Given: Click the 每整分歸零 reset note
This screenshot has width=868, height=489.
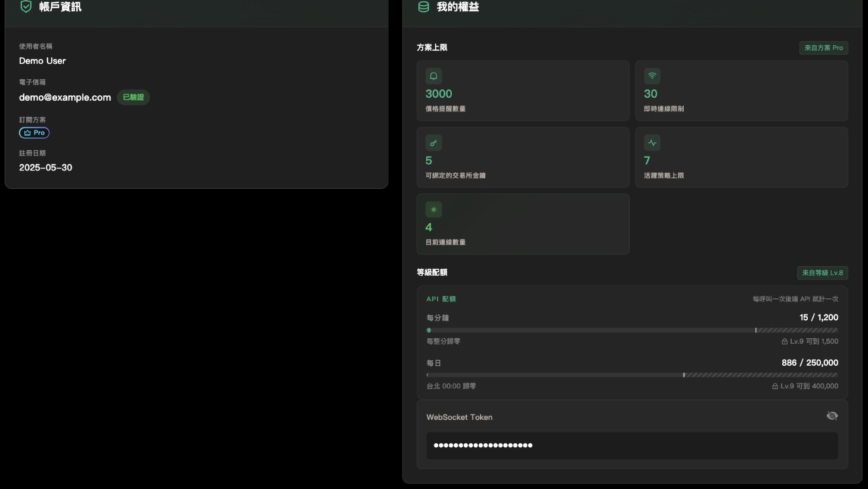Looking at the screenshot, I should click(444, 342).
